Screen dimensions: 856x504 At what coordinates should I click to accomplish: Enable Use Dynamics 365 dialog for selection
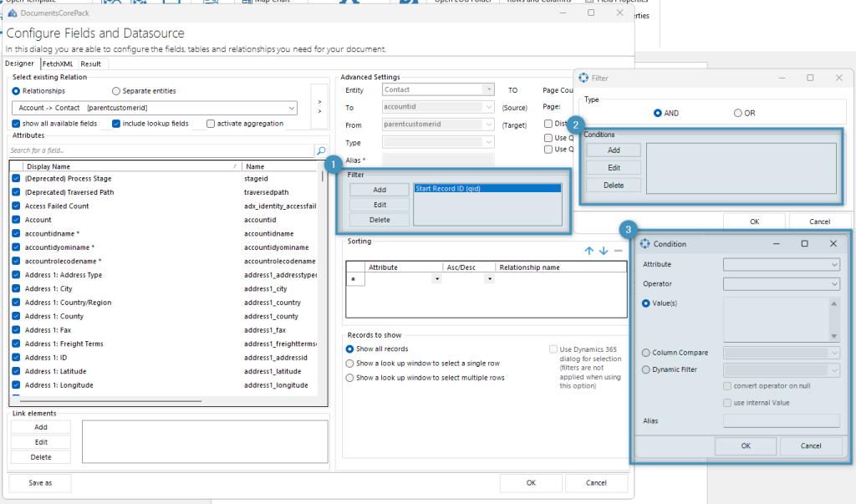(553, 349)
